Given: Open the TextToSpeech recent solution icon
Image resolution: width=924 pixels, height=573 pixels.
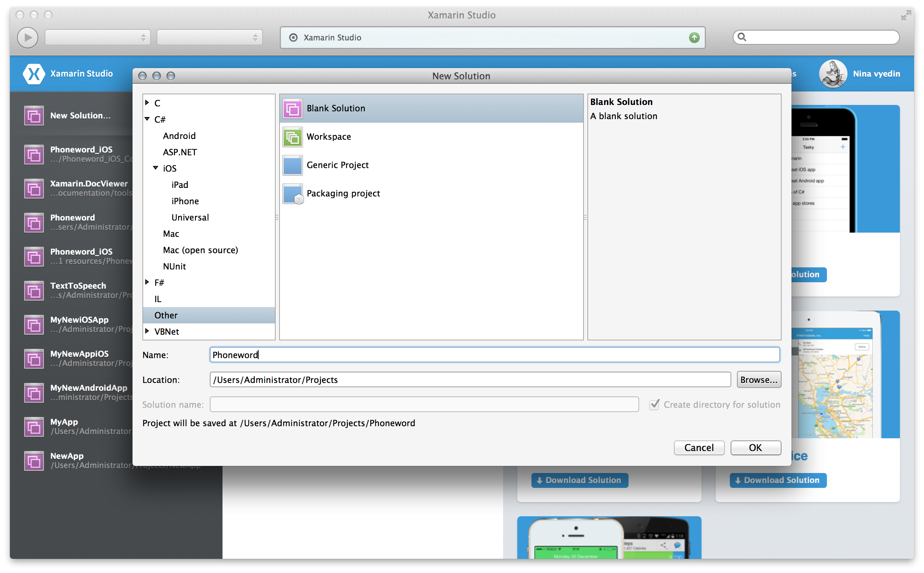Looking at the screenshot, I should pos(34,291).
